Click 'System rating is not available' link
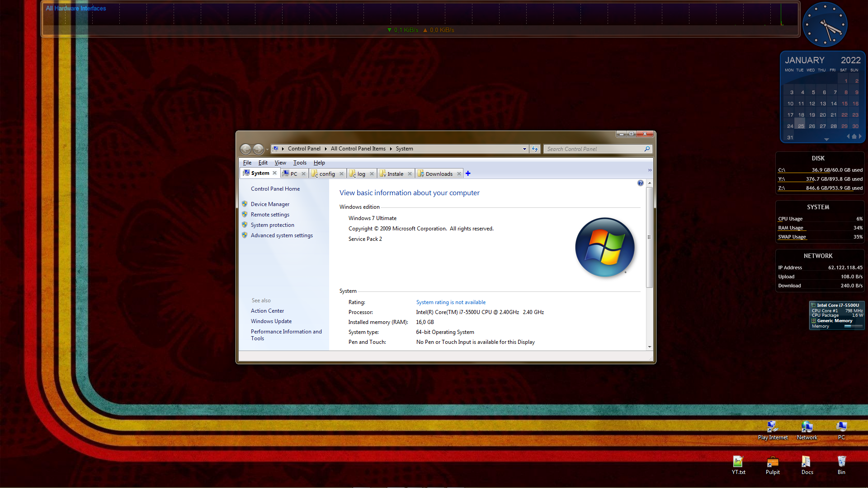Image resolution: width=868 pixels, height=488 pixels. pyautogui.click(x=450, y=302)
